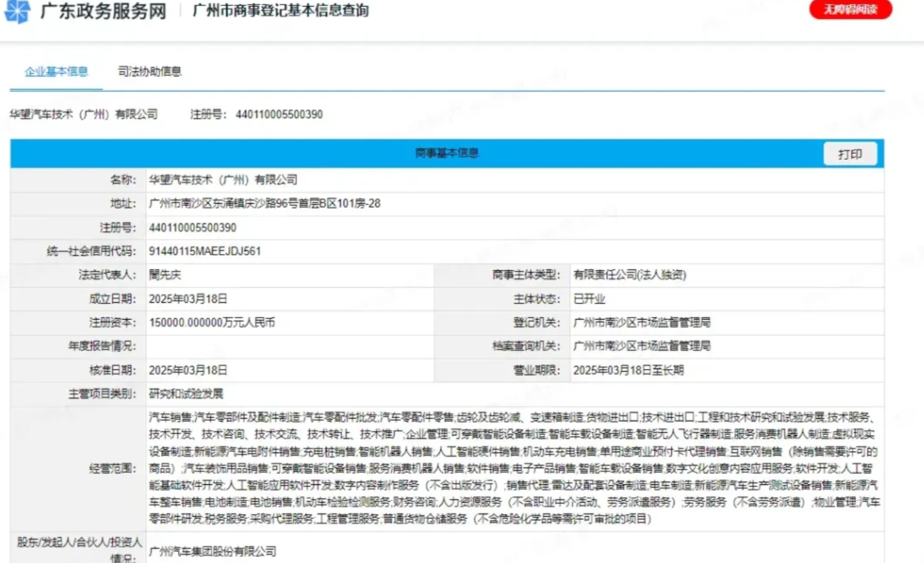
Task: Click the 法定代表人 label
Action: (108, 275)
